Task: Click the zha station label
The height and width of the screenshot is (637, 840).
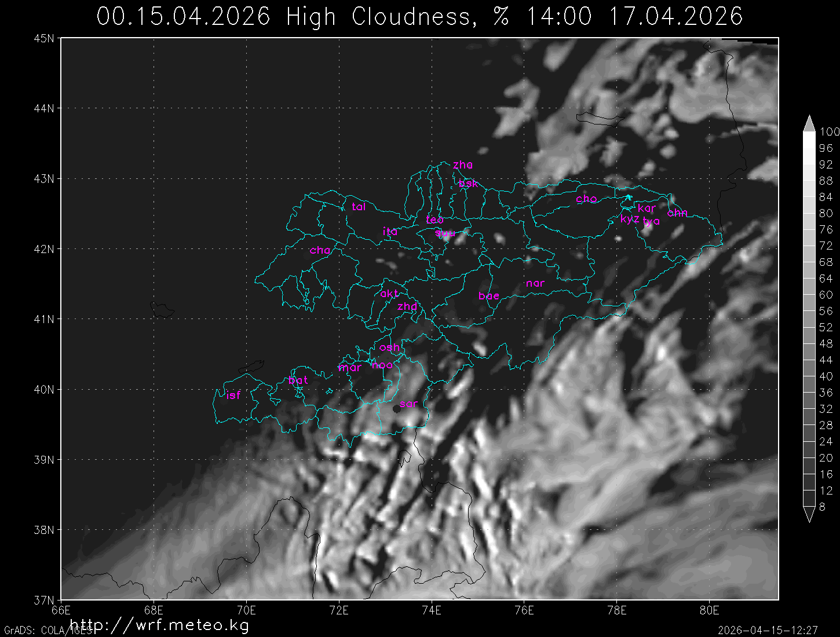Action: point(463,165)
